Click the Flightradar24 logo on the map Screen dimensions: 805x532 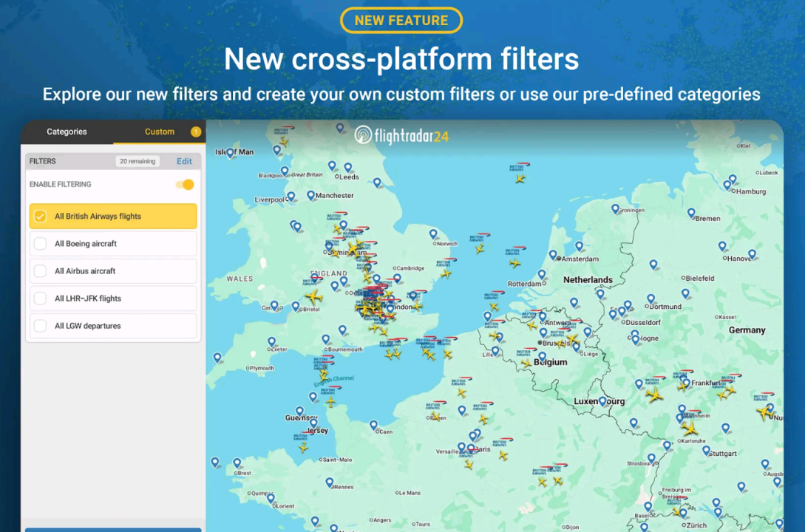pos(401,135)
